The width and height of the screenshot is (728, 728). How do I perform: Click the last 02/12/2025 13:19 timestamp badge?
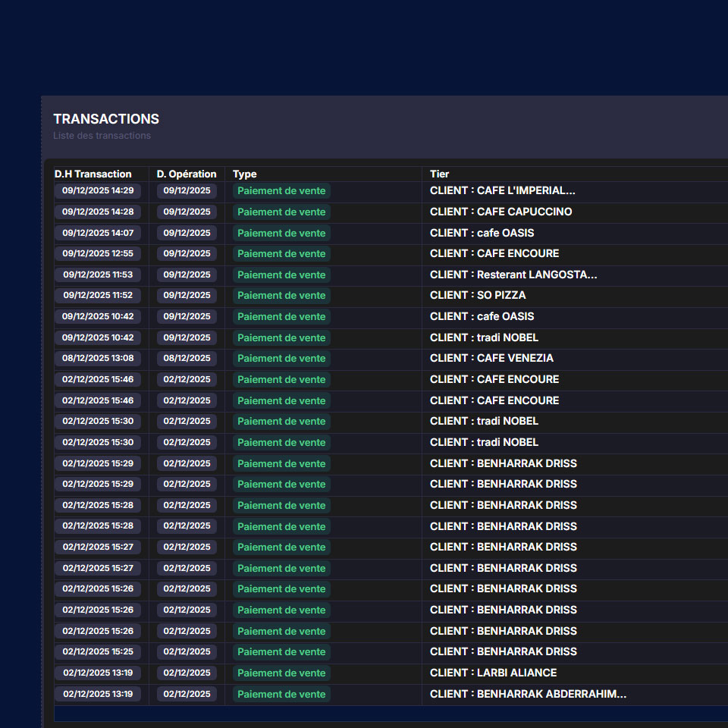(x=98, y=693)
